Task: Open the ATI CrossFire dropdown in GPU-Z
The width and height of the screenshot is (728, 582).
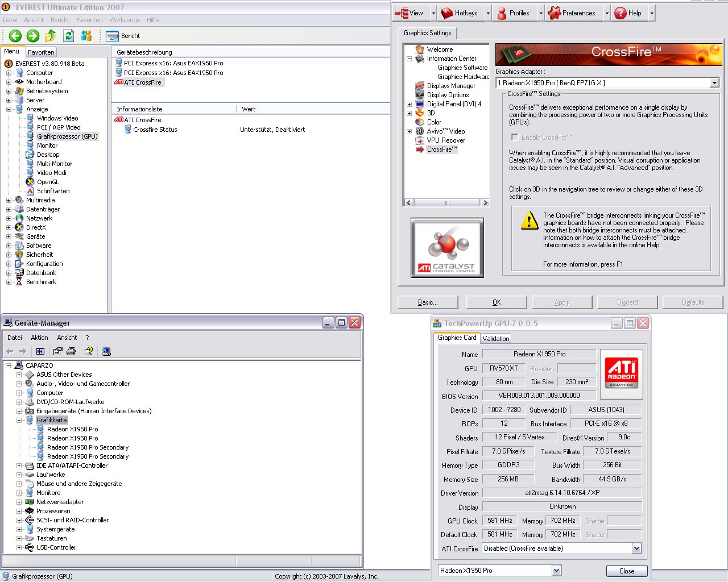Action: tap(636, 548)
